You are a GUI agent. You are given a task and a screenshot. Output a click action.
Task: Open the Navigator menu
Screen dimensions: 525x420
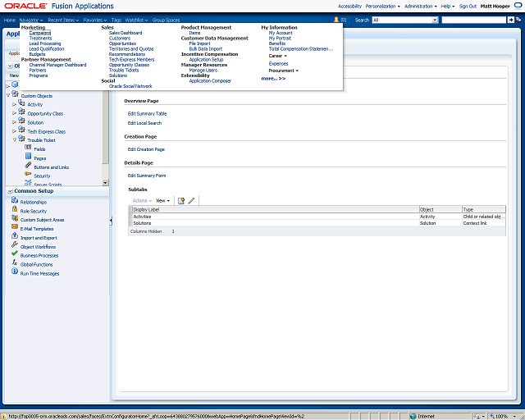(x=31, y=20)
